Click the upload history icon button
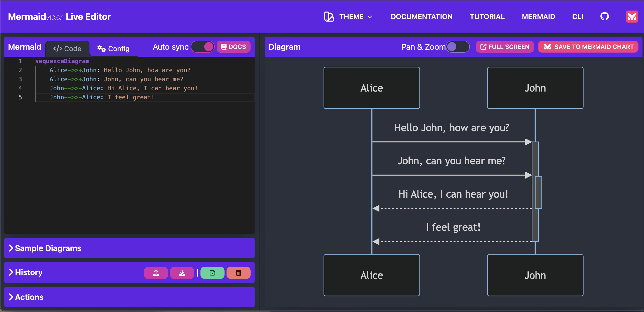This screenshot has width=644, height=312. click(x=156, y=273)
